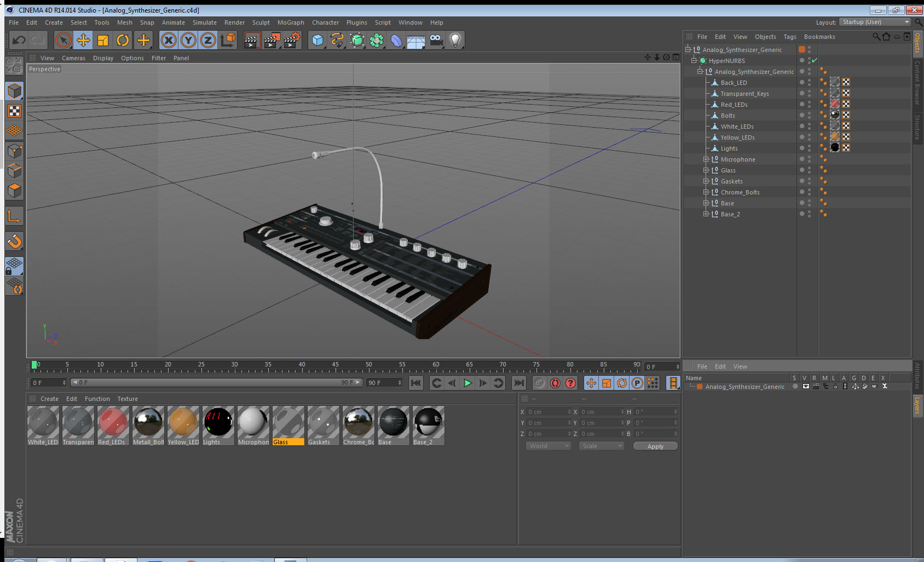Add a floor environment object icon
The height and width of the screenshot is (562, 924).
416,40
